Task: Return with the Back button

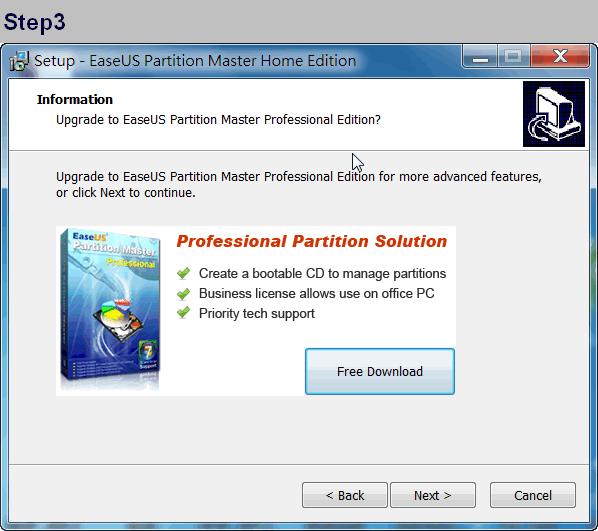Action: coord(345,495)
